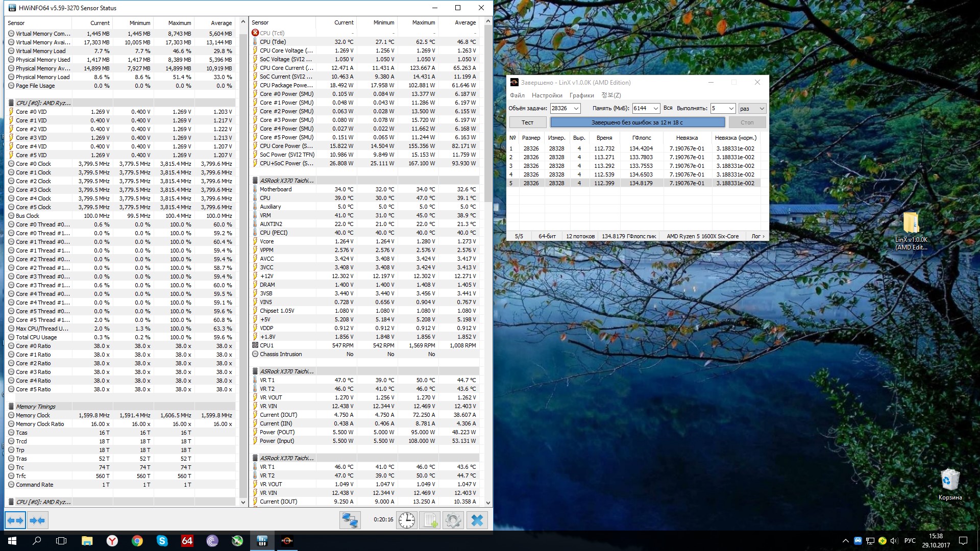
Task: Click the completed progress bar in LinX
Action: (x=637, y=122)
